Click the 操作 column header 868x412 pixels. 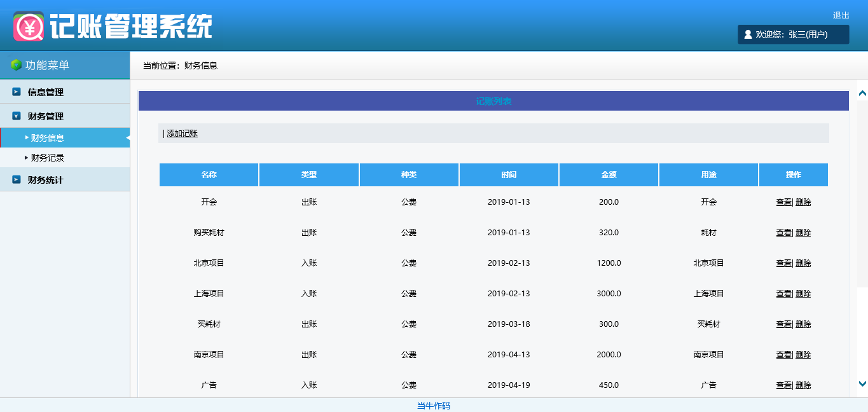tap(794, 175)
